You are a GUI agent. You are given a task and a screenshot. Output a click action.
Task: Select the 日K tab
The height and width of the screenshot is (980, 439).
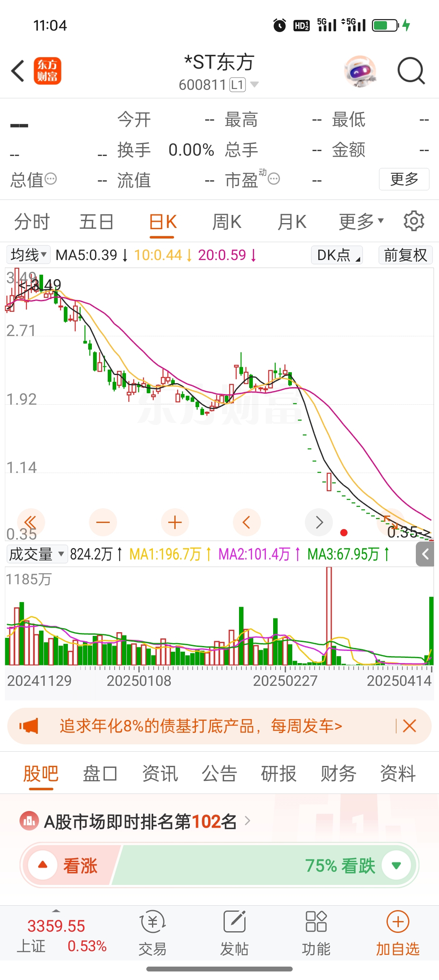coord(163,222)
